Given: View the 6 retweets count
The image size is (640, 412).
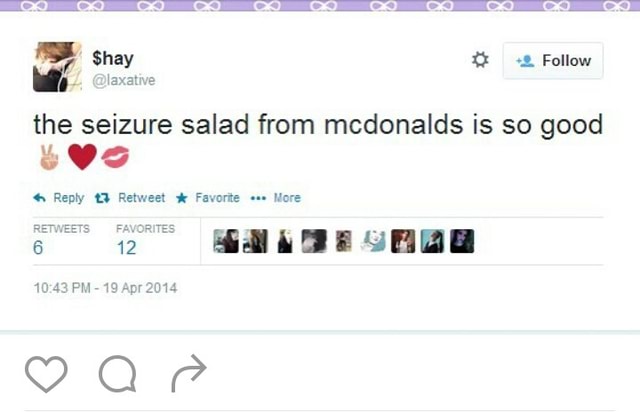Looking at the screenshot, I should coord(38,247).
